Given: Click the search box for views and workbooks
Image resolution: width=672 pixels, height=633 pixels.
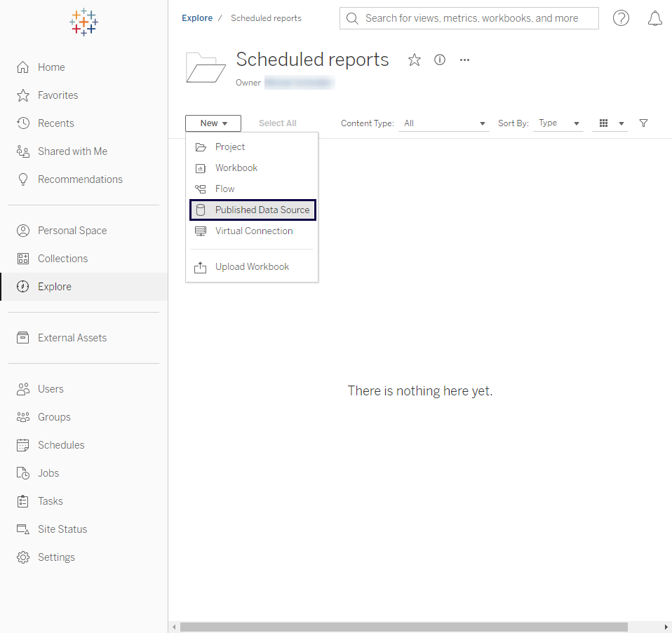Looking at the screenshot, I should click(470, 18).
